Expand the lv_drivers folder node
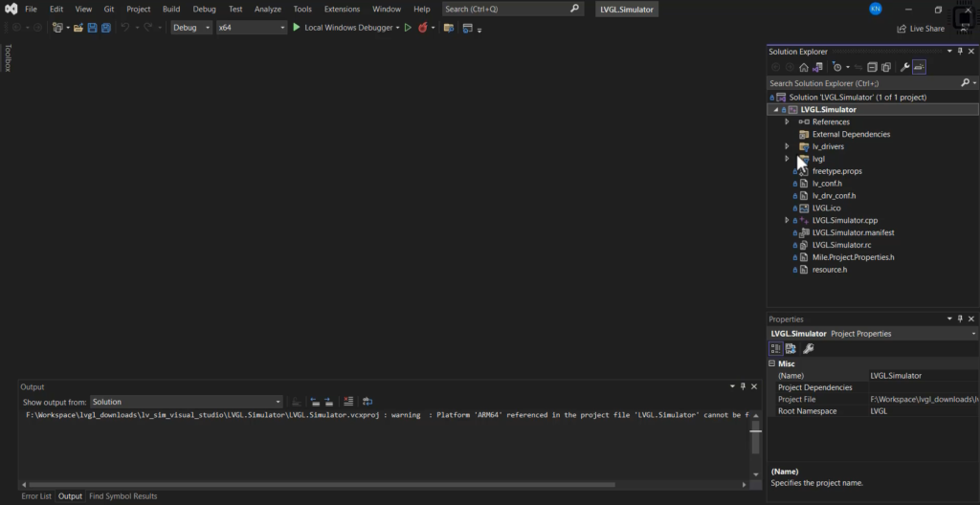The width and height of the screenshot is (980, 505). [787, 146]
